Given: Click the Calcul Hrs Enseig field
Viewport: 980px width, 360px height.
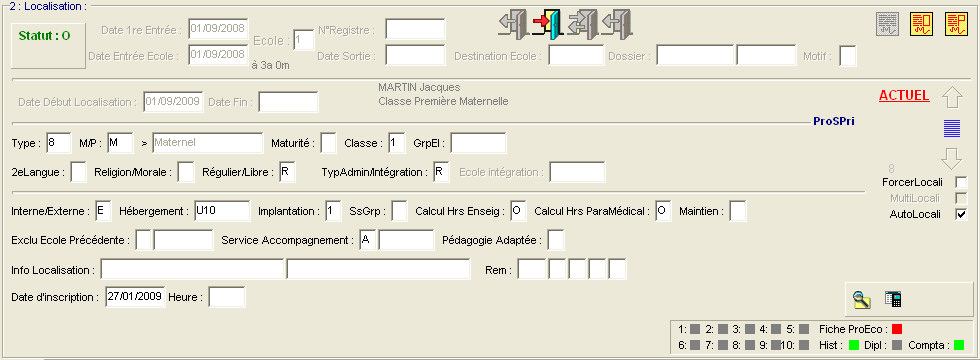Looking at the screenshot, I should click(519, 211).
